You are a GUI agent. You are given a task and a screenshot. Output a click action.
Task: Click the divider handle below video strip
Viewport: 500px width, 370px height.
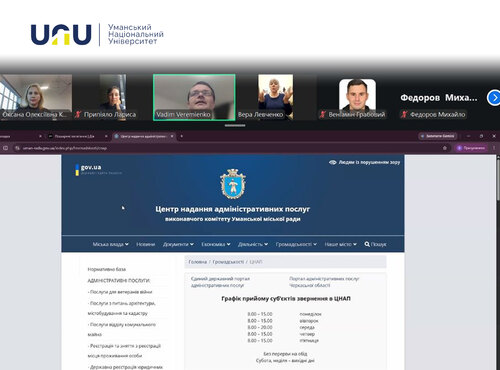coord(235,126)
